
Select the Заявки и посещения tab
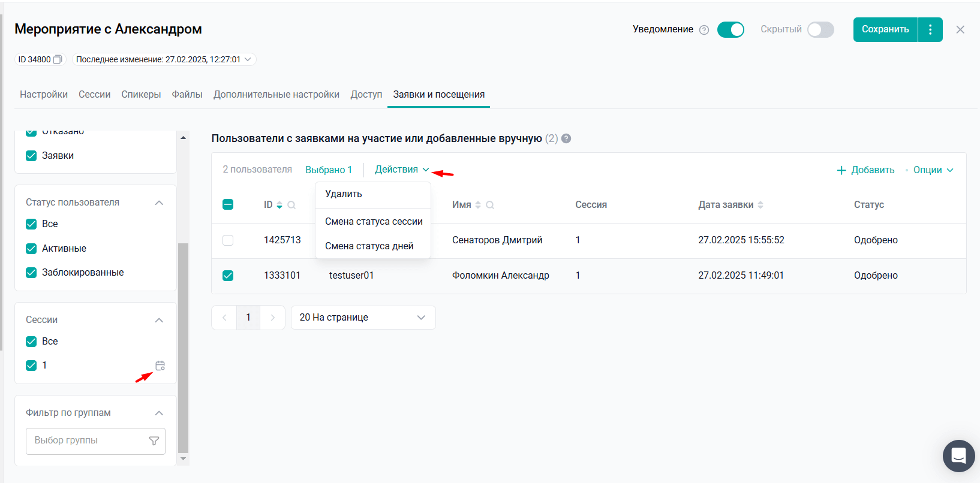[x=439, y=95]
